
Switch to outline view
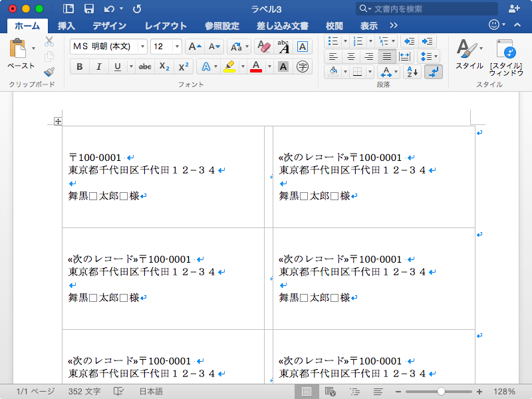355,392
